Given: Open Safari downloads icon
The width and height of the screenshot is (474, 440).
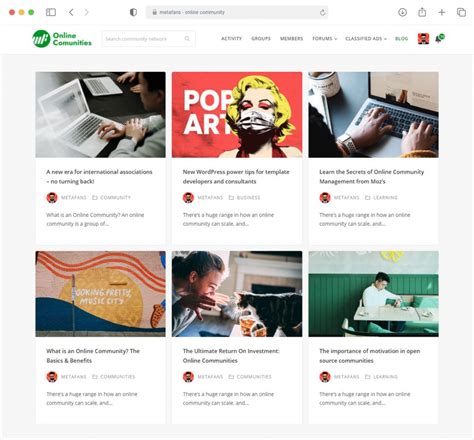Looking at the screenshot, I should coord(402,12).
